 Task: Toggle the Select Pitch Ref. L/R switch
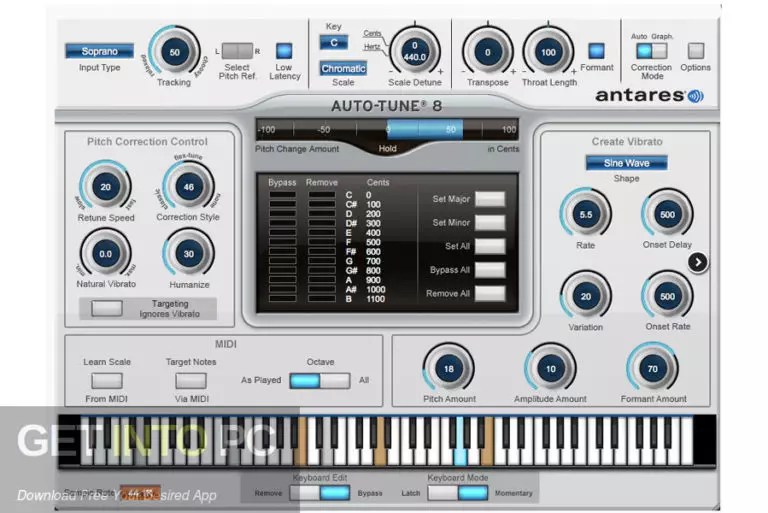point(238,50)
